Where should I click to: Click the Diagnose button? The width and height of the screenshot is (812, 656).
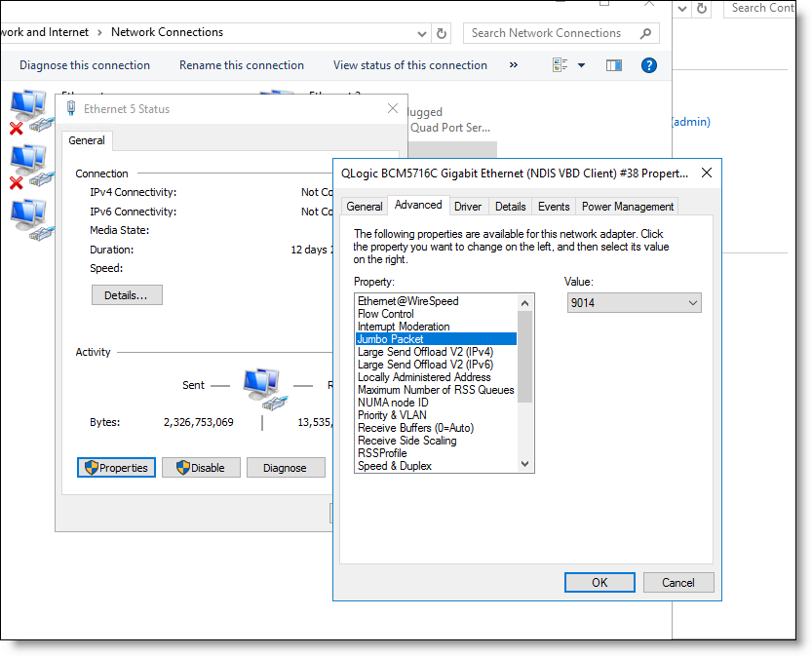click(x=286, y=468)
